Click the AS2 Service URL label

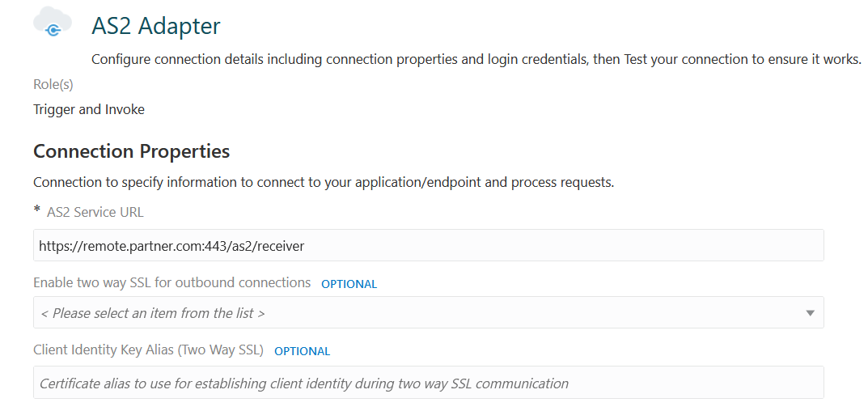pyautogui.click(x=95, y=213)
